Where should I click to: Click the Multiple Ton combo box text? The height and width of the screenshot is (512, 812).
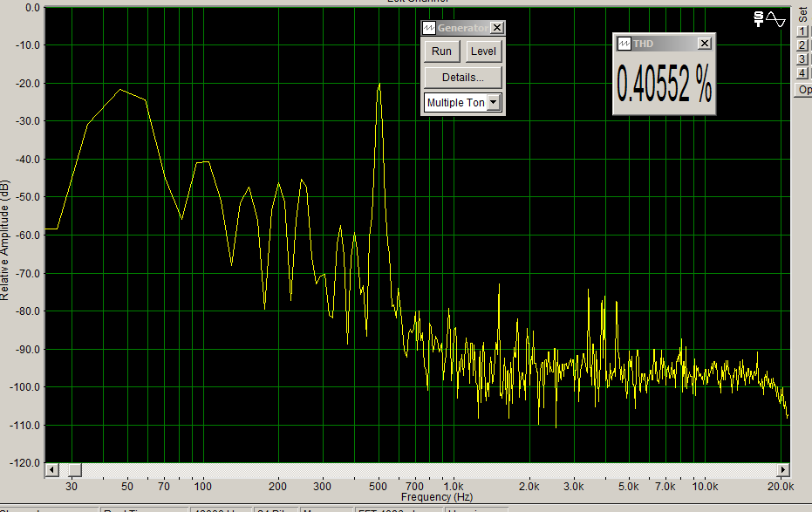(x=455, y=103)
